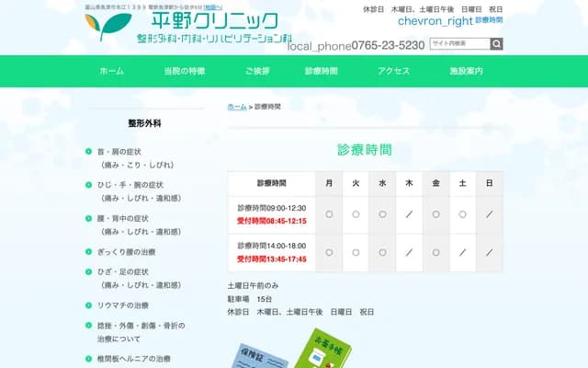Open 腰・背中の症状 sidebar link

(139, 224)
